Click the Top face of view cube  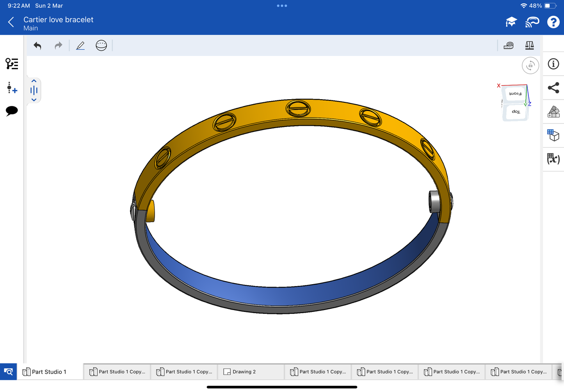click(x=516, y=112)
